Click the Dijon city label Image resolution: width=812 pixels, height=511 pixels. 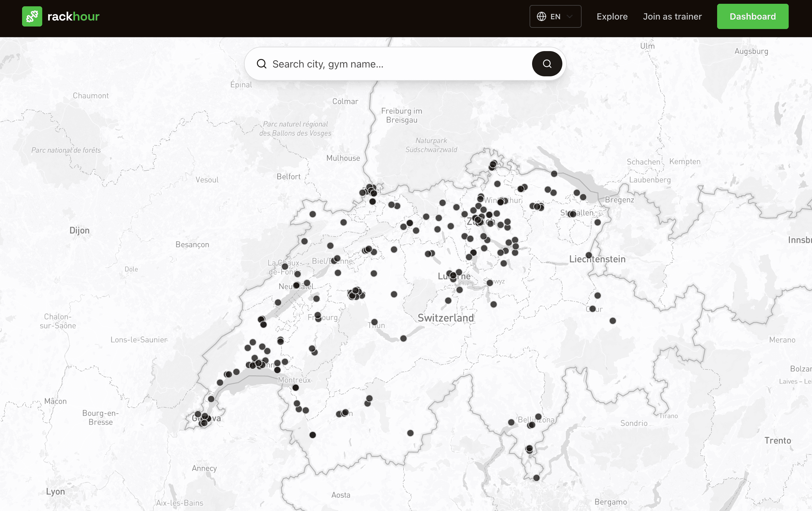[x=79, y=230]
